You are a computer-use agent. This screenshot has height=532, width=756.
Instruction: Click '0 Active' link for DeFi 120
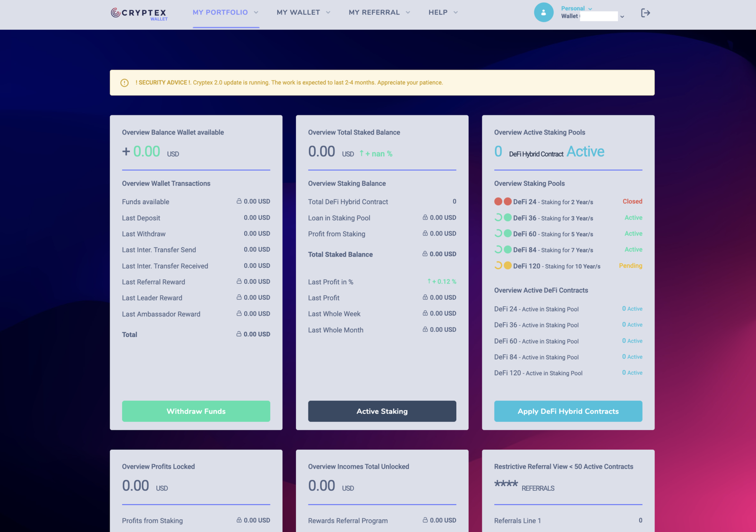click(632, 373)
